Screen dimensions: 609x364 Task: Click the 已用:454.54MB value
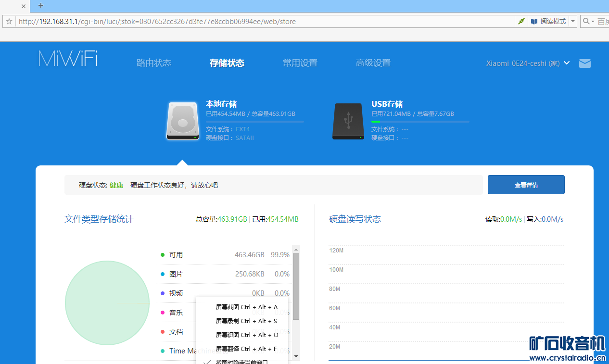pos(276,219)
